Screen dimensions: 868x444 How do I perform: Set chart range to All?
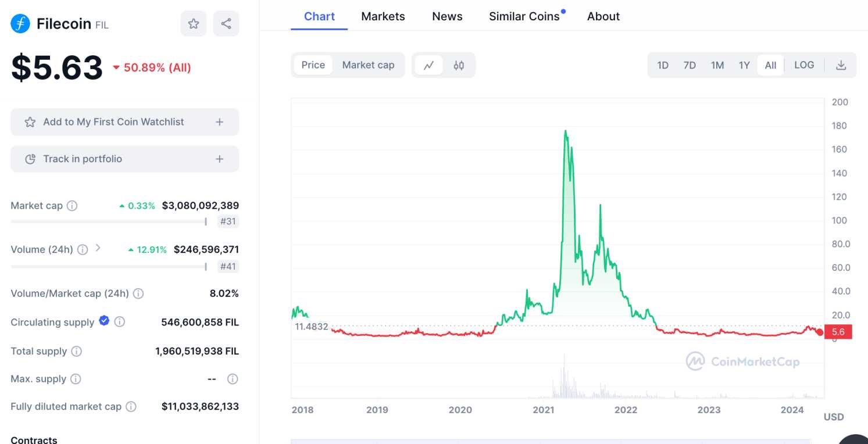[x=770, y=65]
